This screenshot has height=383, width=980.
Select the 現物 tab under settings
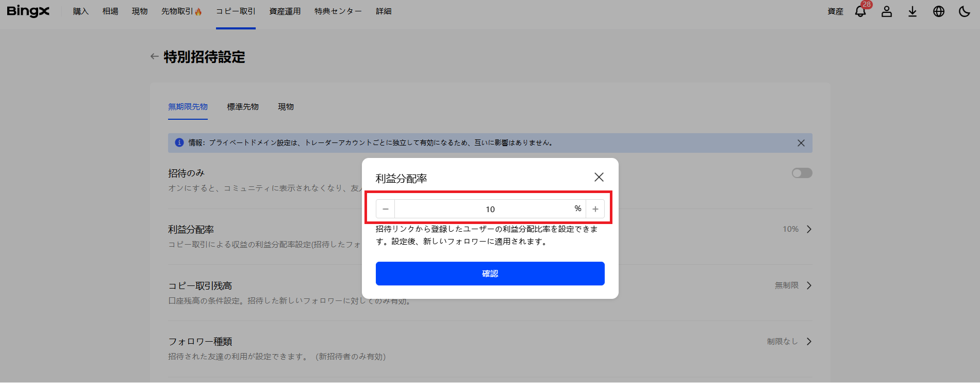(x=286, y=107)
